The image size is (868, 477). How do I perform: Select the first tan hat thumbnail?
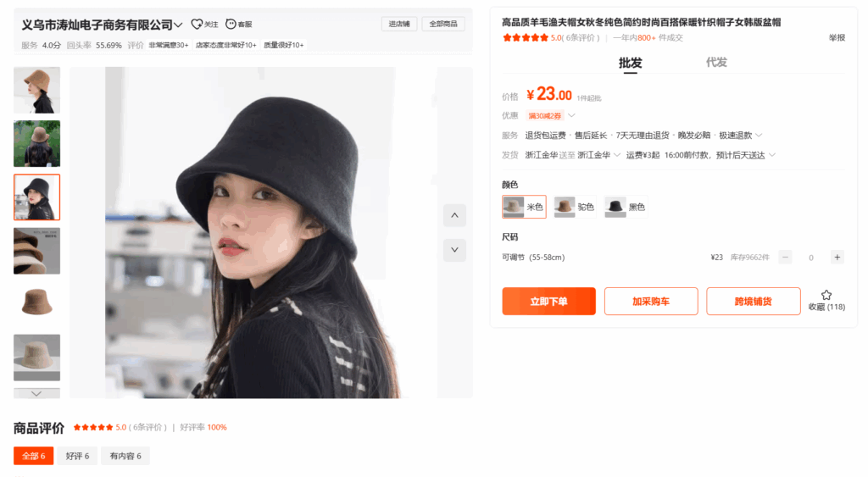tap(37, 90)
